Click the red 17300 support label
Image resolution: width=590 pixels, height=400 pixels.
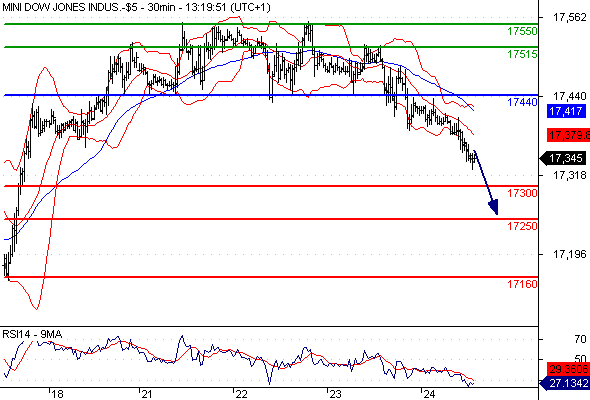click(522, 193)
